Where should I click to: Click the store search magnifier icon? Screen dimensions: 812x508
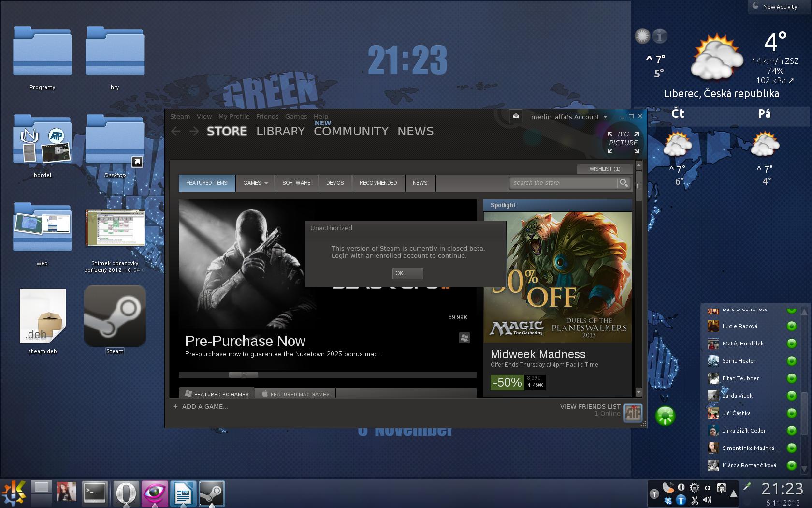pyautogui.click(x=623, y=183)
